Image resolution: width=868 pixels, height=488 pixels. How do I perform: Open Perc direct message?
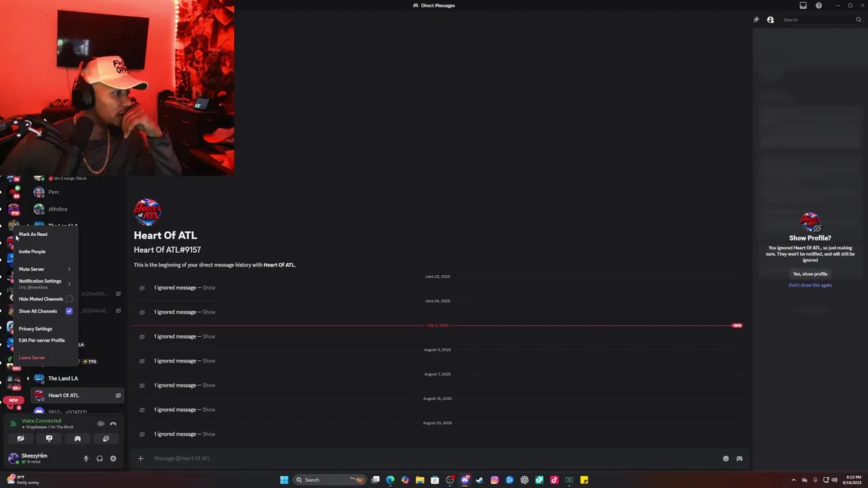(77, 192)
